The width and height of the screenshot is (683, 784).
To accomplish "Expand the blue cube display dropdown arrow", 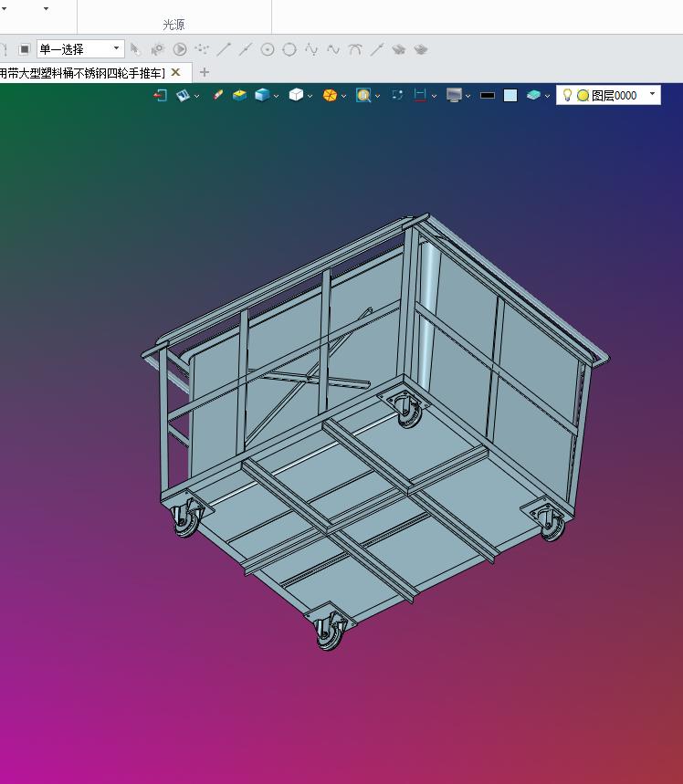I will point(276,96).
